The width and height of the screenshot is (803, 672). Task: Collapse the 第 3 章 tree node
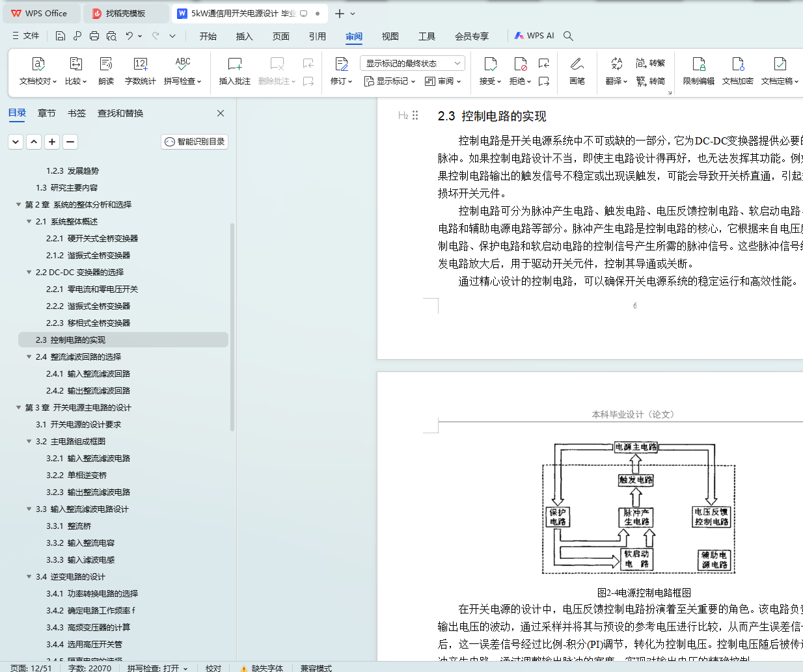pyautogui.click(x=18, y=407)
